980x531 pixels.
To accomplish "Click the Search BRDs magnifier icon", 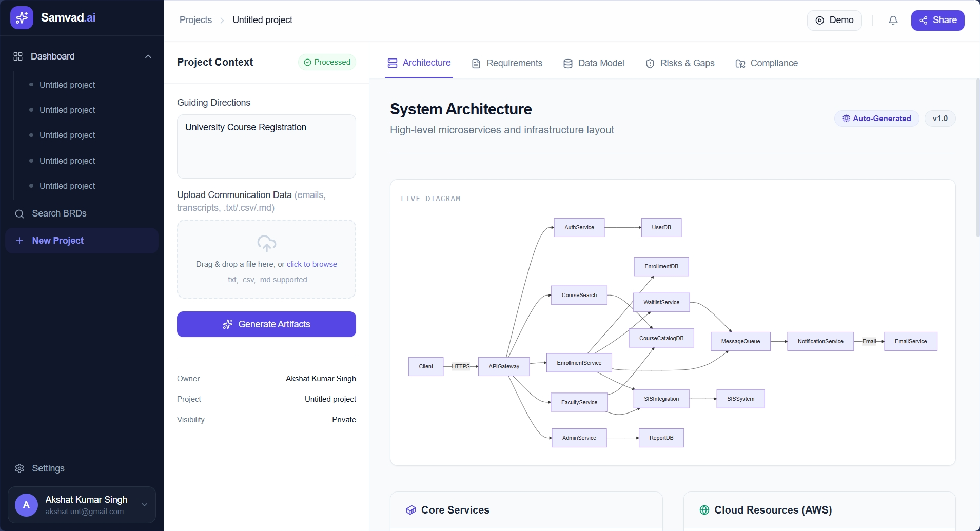I will [x=19, y=213].
